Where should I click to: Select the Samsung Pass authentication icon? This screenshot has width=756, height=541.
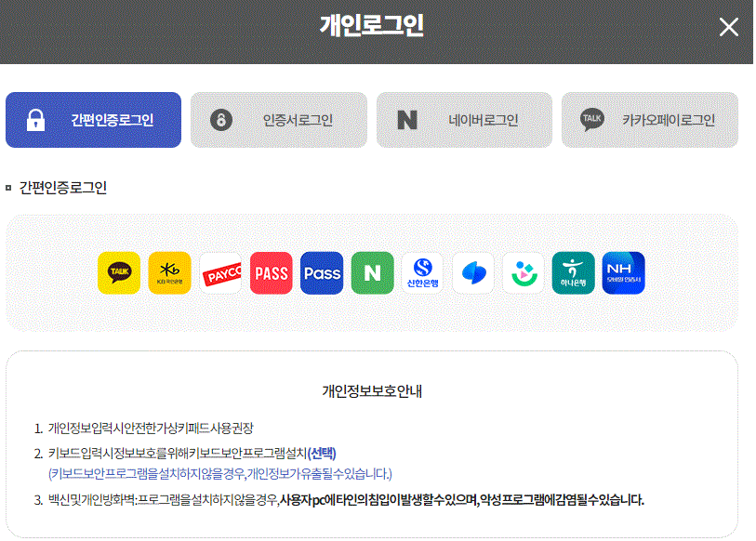coord(473,272)
